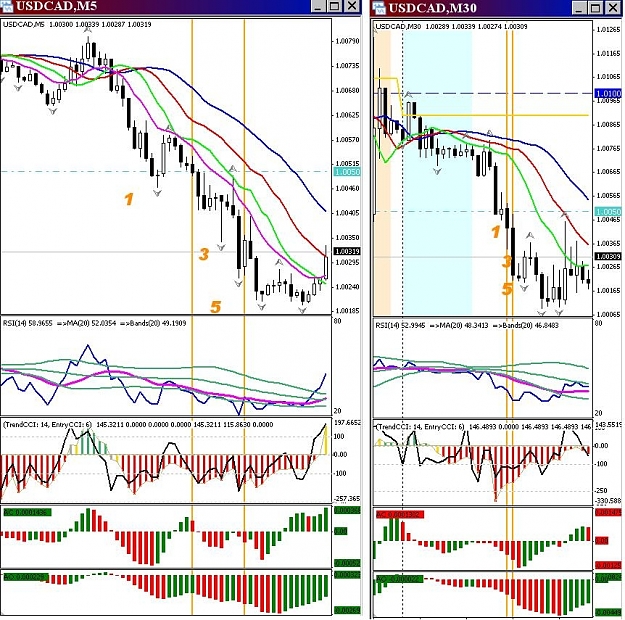Maximize the USDCAD,M30 chart window
This screenshot has height=620, width=625.
[x=596, y=8]
